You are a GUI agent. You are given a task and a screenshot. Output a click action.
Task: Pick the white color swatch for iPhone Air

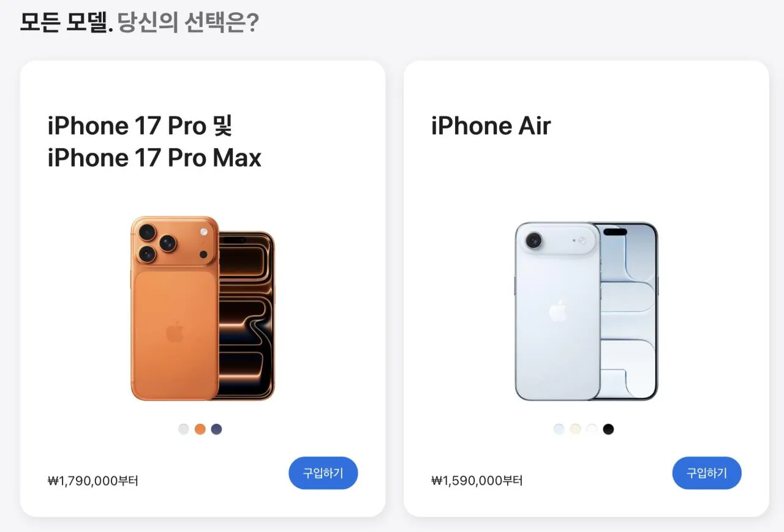[x=592, y=429]
